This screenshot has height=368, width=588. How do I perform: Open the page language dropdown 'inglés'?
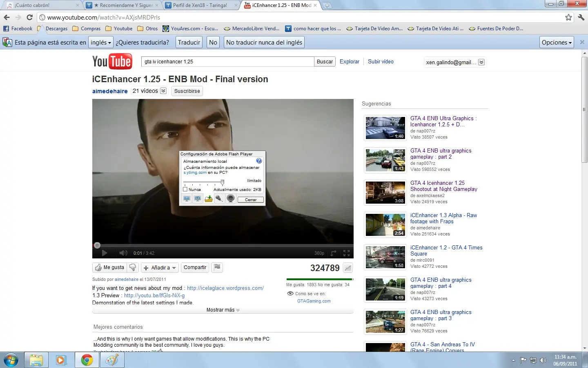pos(100,43)
